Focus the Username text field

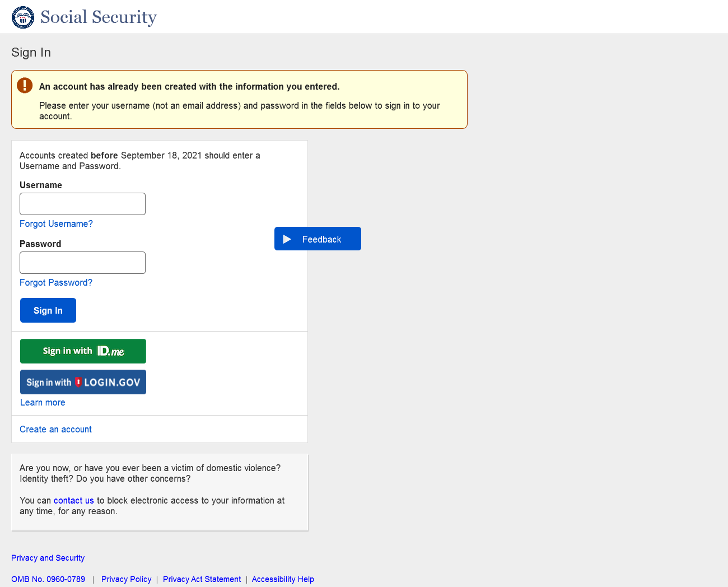coord(82,204)
